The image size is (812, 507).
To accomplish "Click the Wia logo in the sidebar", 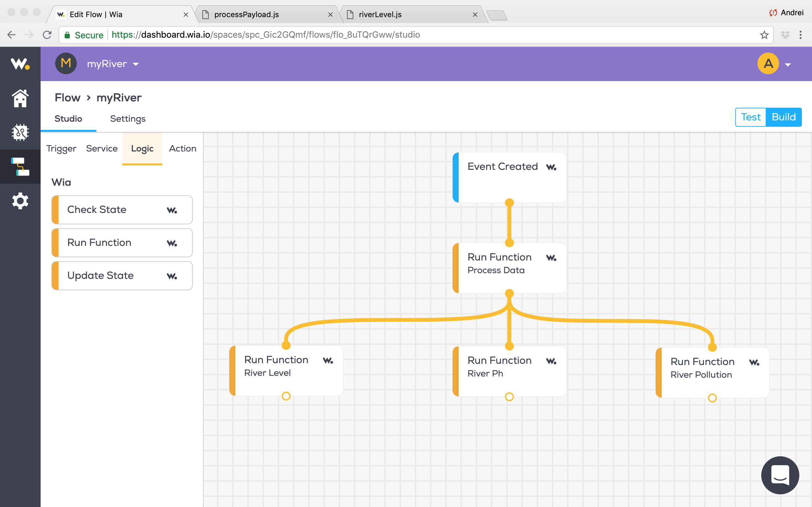I will coord(20,65).
